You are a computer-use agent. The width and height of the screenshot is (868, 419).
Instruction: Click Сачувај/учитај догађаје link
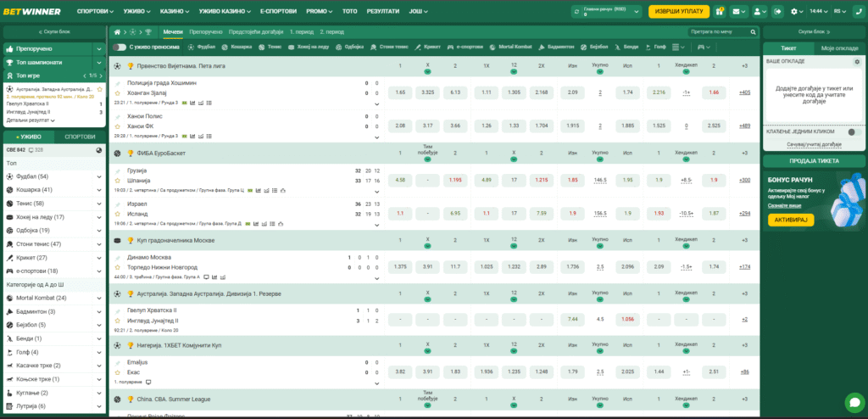pos(814,145)
